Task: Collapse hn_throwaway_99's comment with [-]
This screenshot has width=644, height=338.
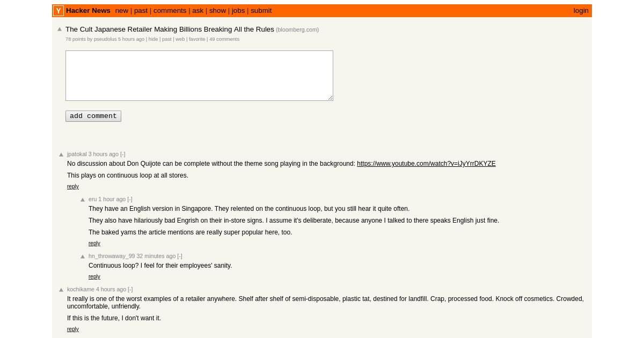Action: (180, 256)
